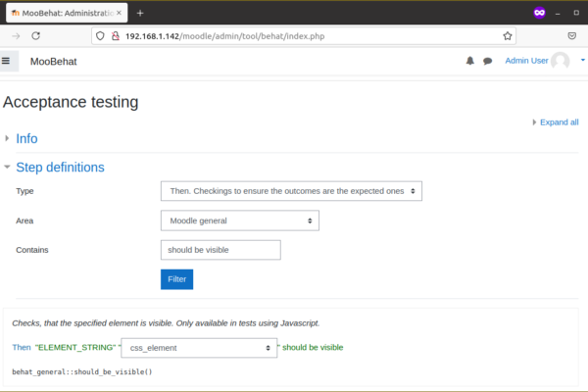Bookmark this page with the star
Viewport: 588px width, 392px height.
tap(508, 36)
